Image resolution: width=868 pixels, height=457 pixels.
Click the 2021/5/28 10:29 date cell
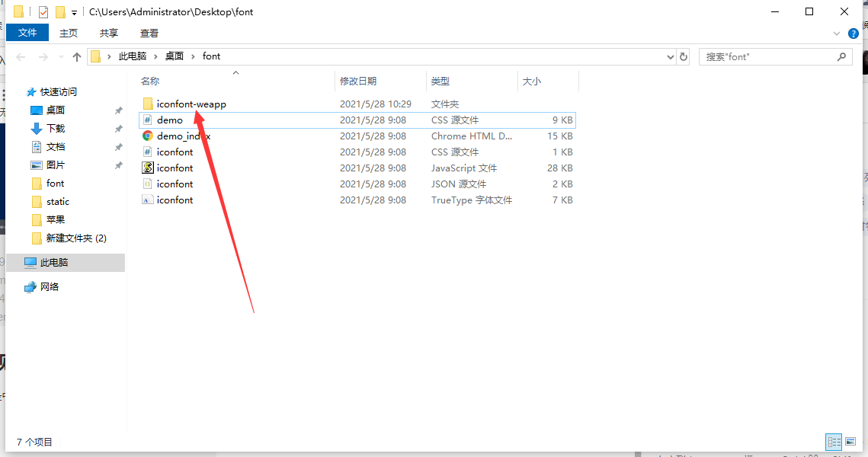(x=376, y=104)
